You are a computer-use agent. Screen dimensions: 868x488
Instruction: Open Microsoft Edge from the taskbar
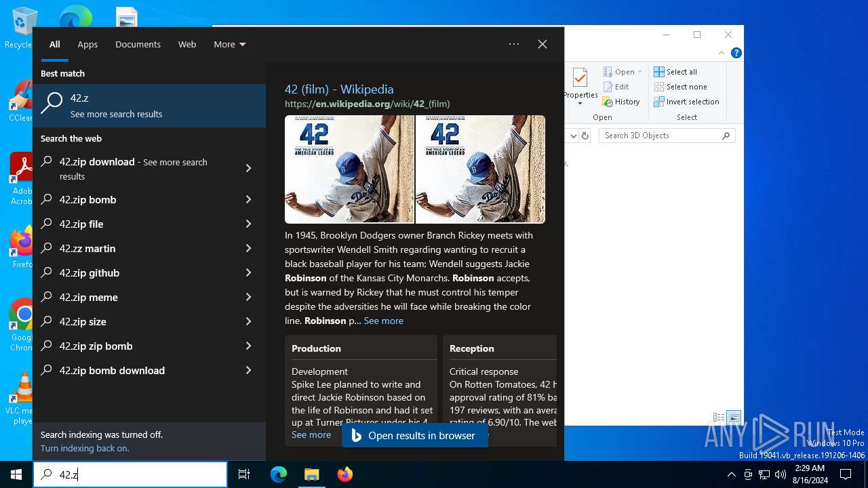click(x=279, y=474)
